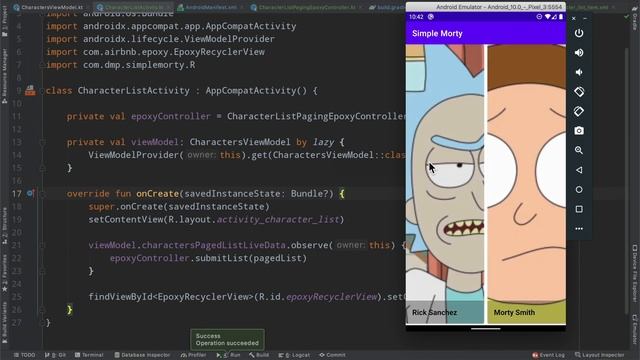The image size is (640, 360).
Task: Tap emulator Overview square button
Action: pos(579,209)
